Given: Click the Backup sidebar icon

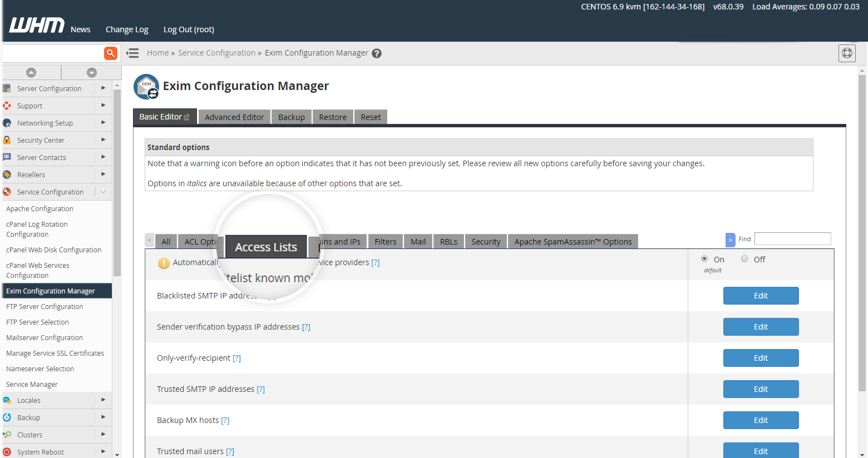Looking at the screenshot, I should coord(7,417).
